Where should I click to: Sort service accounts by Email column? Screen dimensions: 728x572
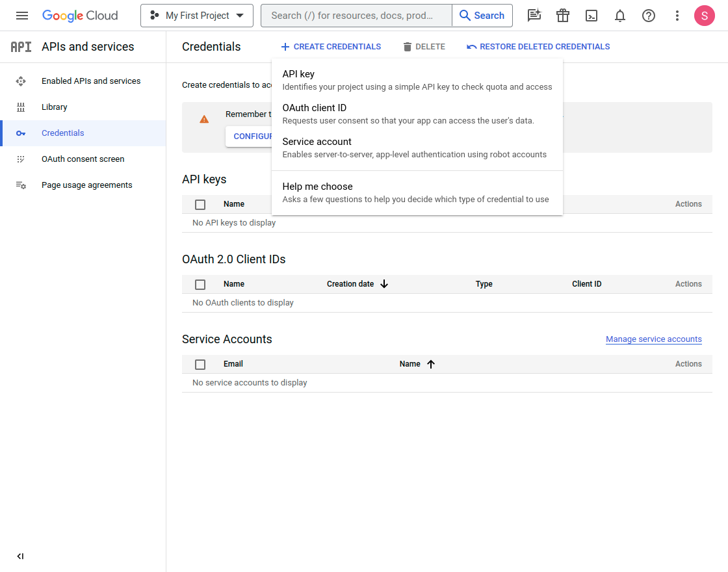pyautogui.click(x=233, y=364)
